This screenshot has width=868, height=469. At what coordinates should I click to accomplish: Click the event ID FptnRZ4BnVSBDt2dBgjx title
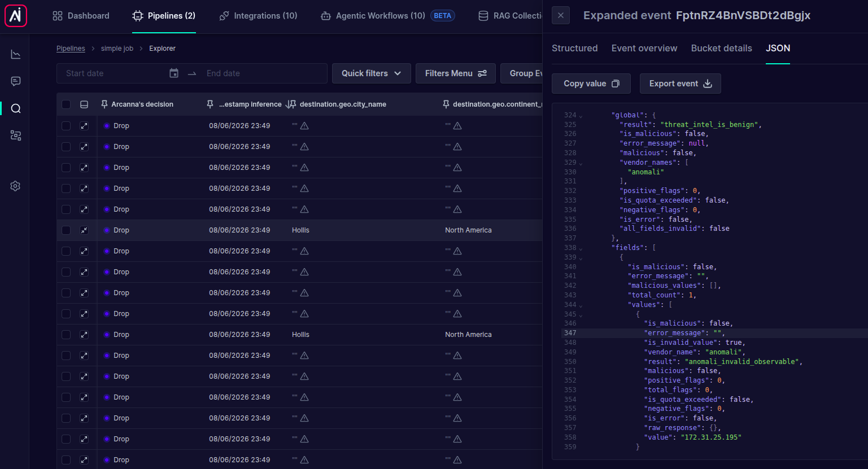[743, 15]
